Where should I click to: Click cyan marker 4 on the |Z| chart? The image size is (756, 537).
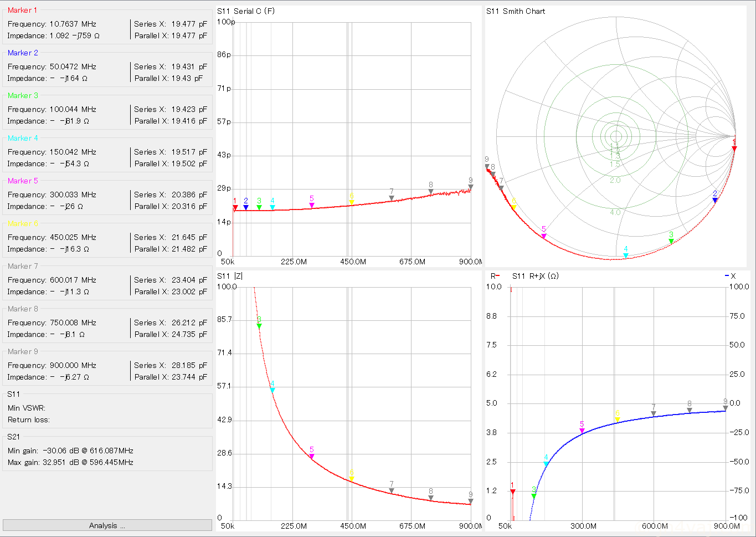(272, 391)
